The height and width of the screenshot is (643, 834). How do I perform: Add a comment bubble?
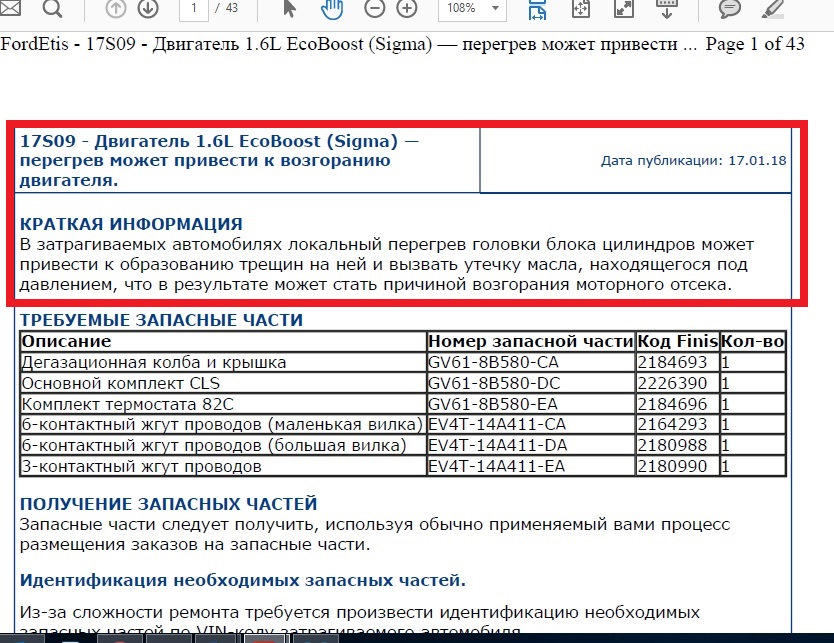730,9
